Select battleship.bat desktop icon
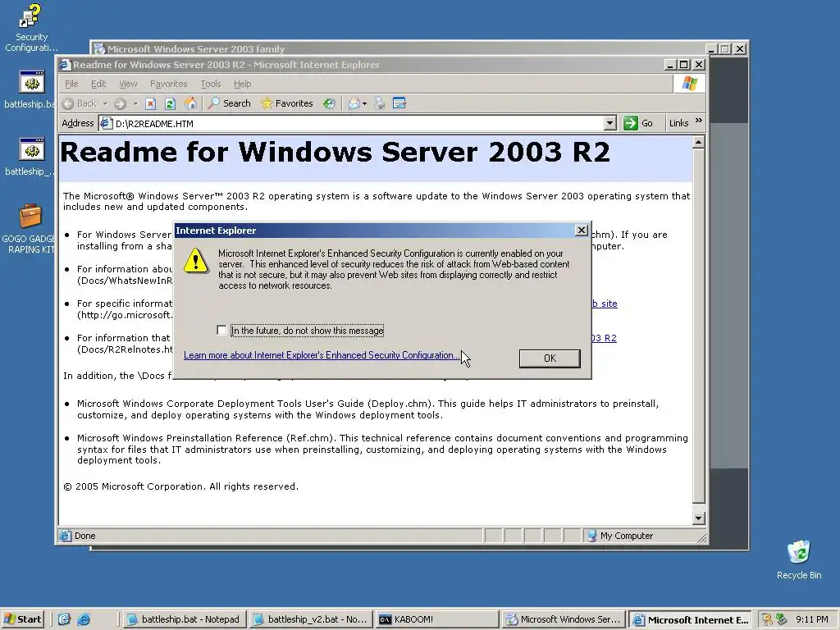The height and width of the screenshot is (630, 840). 31,89
